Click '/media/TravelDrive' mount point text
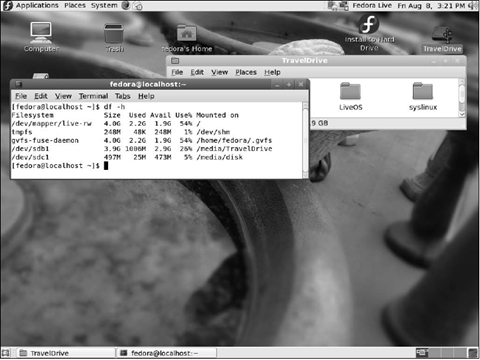This screenshot has width=480, height=360. 234,149
